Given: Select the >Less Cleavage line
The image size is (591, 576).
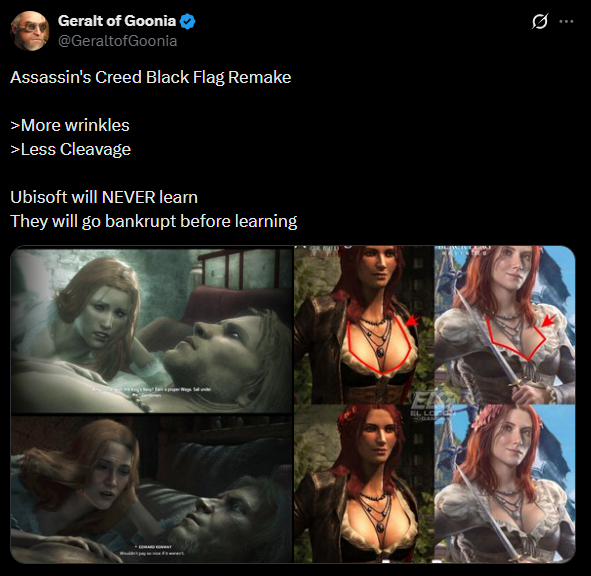Looking at the screenshot, I should (70, 149).
